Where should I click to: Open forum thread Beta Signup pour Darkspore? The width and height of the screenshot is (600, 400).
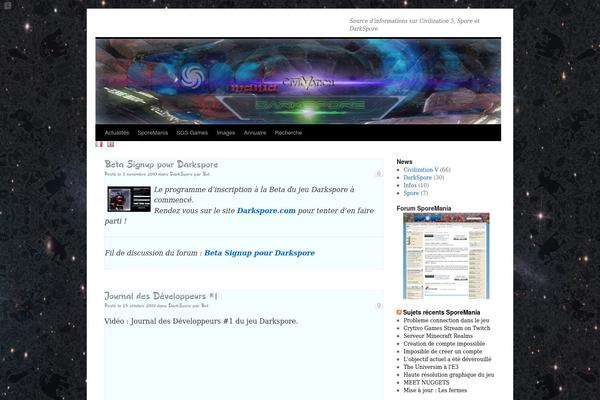(x=259, y=253)
